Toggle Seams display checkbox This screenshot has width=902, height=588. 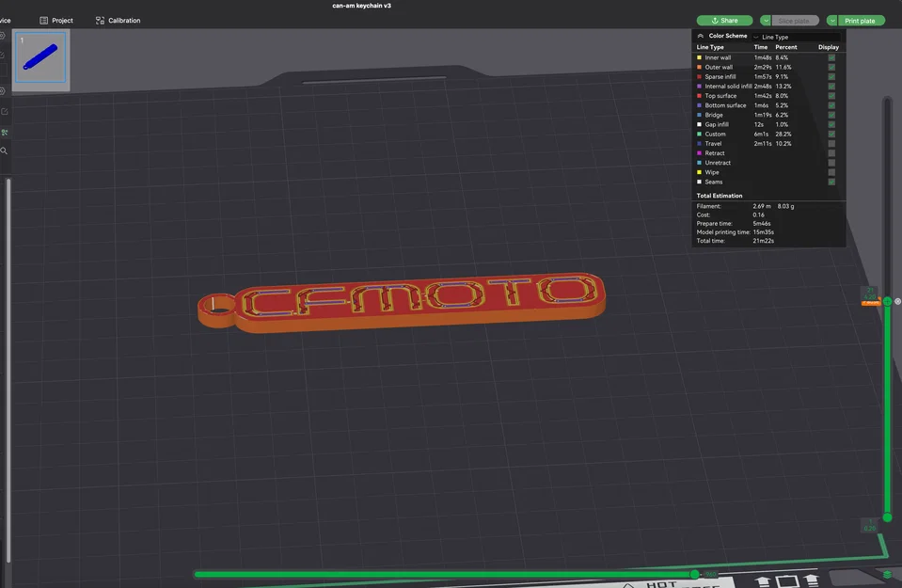tap(831, 182)
